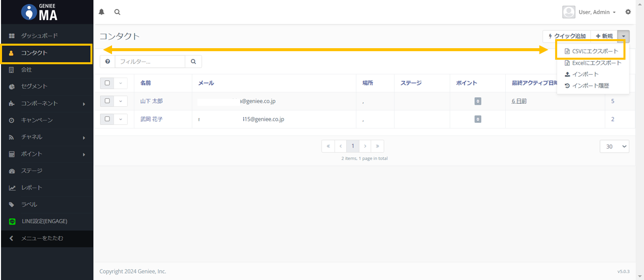Screen dimensions: 644x280
Task: Click the filter help question icon
Action: 108,62
